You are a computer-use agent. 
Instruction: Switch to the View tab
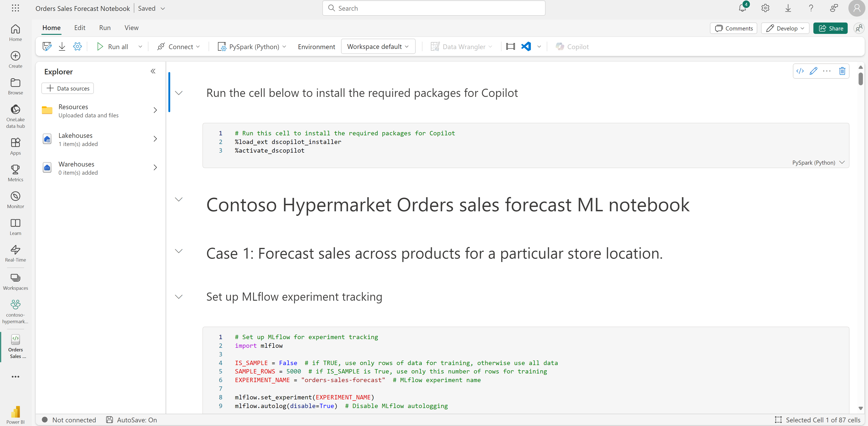tap(131, 28)
